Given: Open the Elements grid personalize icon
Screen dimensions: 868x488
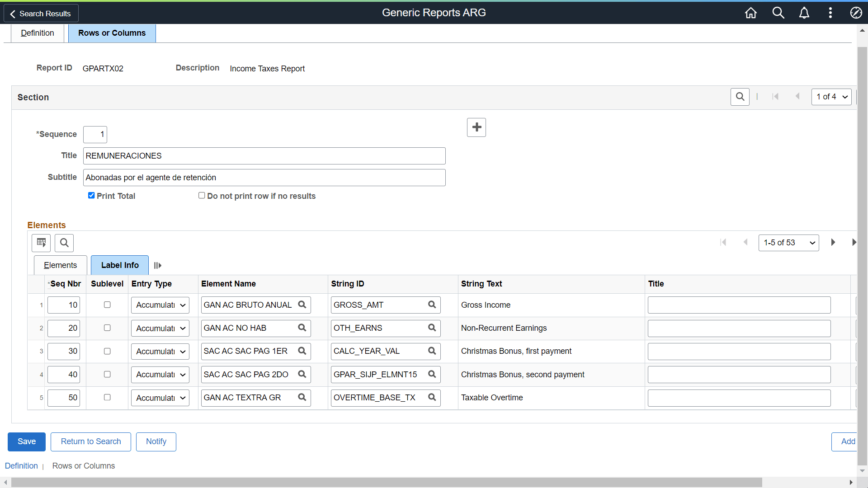Looking at the screenshot, I should [x=41, y=243].
